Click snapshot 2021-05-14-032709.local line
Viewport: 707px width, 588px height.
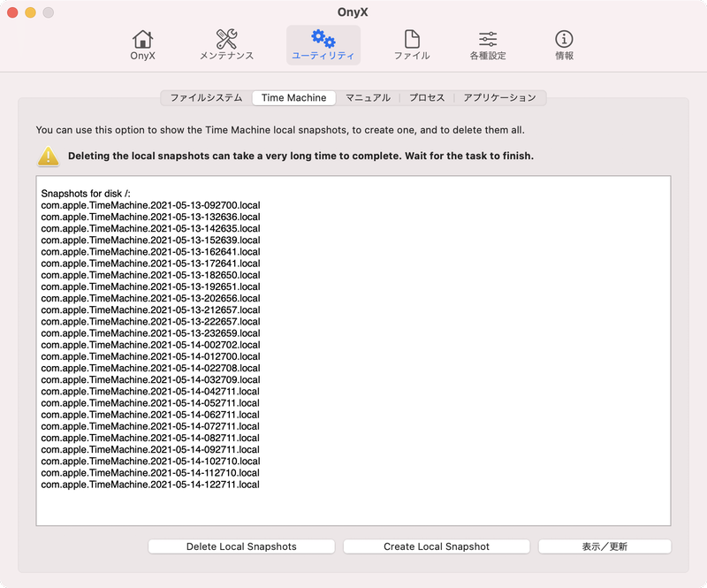(150, 379)
